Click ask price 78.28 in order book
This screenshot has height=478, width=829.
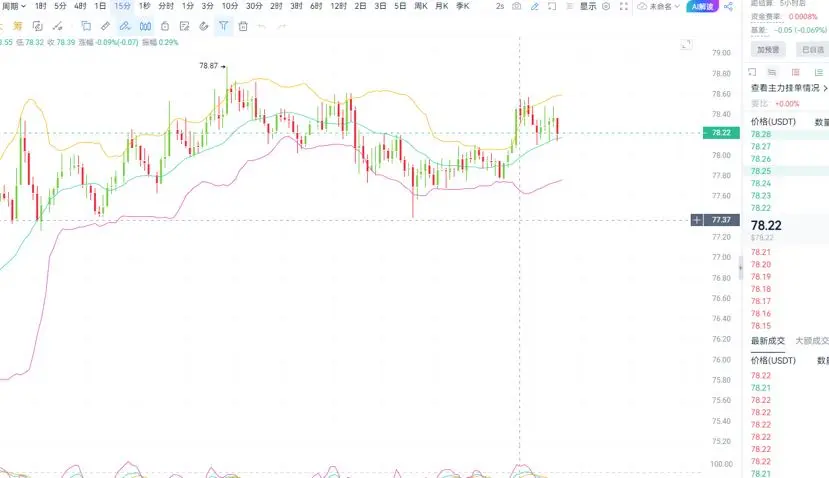[x=761, y=134]
